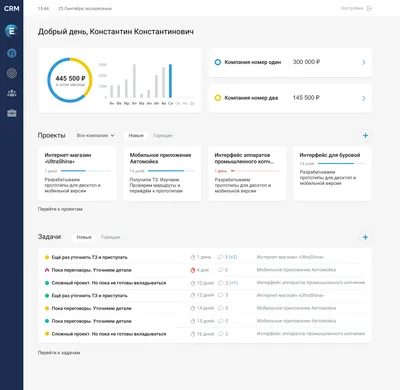Open the Интернет-магазин UltraShina project card

pos(77,174)
